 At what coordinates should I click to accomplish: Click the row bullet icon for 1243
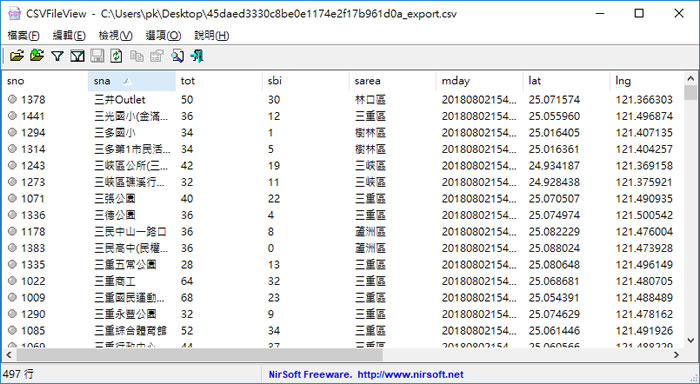[12, 165]
